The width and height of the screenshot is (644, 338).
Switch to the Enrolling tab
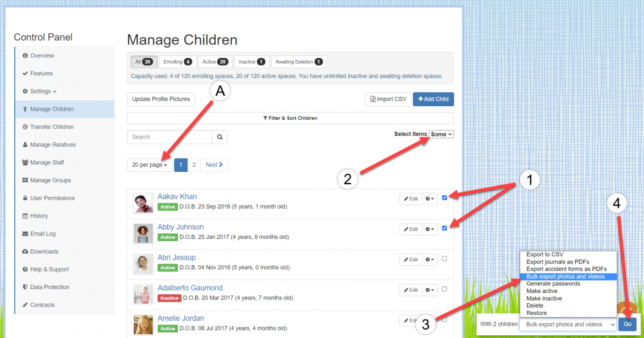pyautogui.click(x=178, y=62)
